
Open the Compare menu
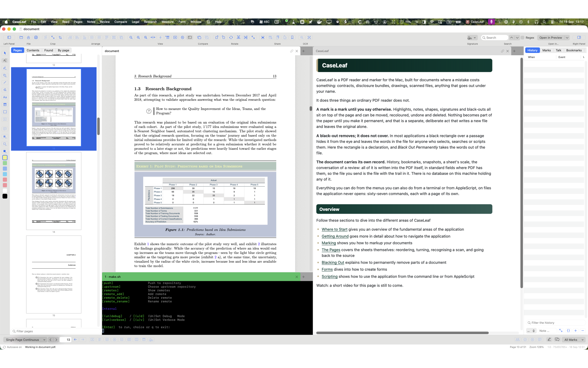coord(121,22)
